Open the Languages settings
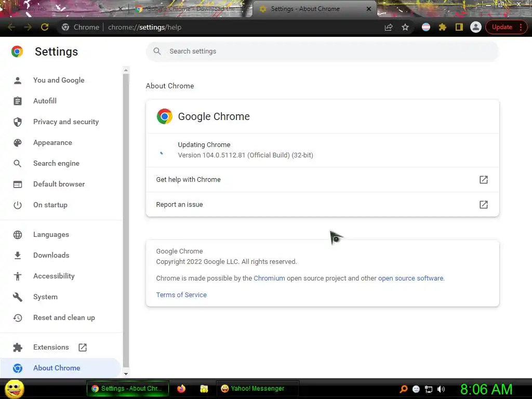 (51, 234)
